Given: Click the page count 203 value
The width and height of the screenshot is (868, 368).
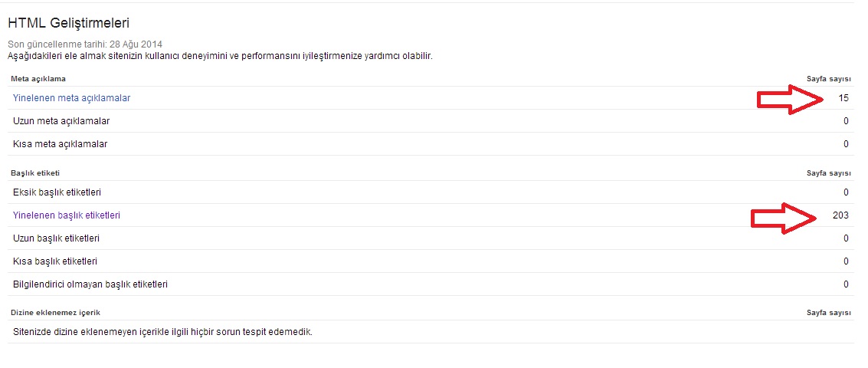Looking at the screenshot, I should (x=840, y=215).
